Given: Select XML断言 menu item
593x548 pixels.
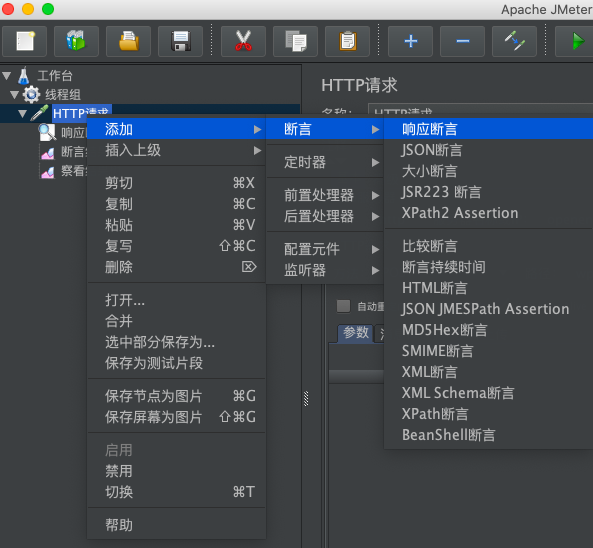Looking at the screenshot, I should tap(489, 372).
